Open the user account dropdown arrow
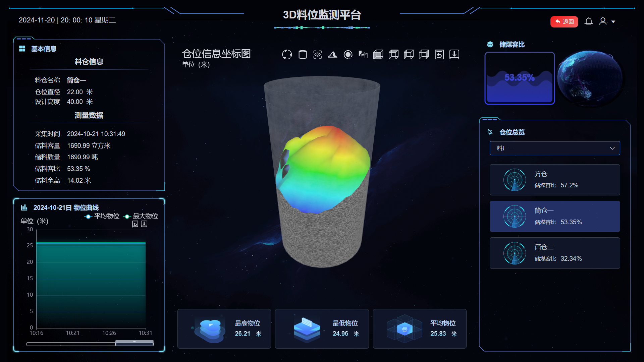The height and width of the screenshot is (362, 644). tap(613, 22)
